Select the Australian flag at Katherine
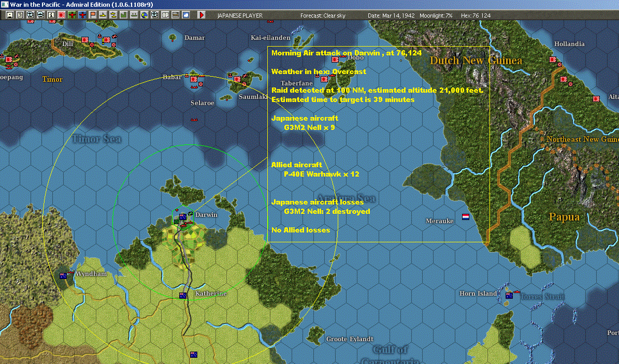Viewport: 619px width, 364px height. click(x=183, y=295)
